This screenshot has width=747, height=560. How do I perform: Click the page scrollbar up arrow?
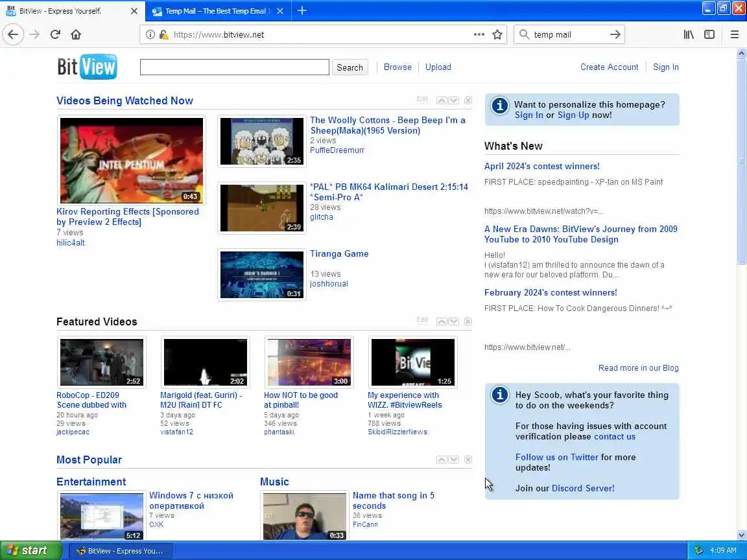pyautogui.click(x=741, y=53)
